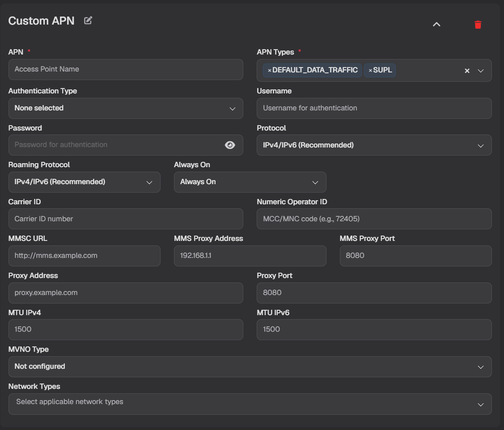Toggle password visibility eye icon
Image resolution: width=504 pixels, height=430 pixels.
[230, 145]
